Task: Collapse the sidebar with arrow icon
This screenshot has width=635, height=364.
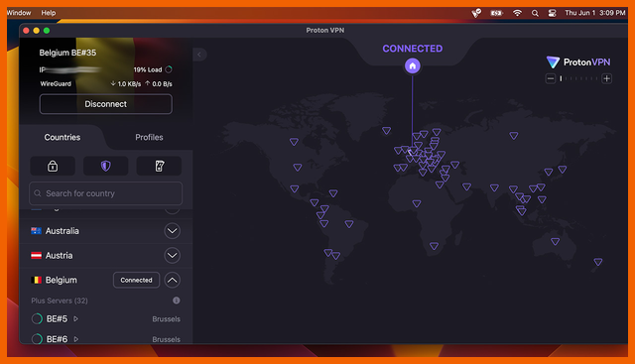Action: coord(199,55)
